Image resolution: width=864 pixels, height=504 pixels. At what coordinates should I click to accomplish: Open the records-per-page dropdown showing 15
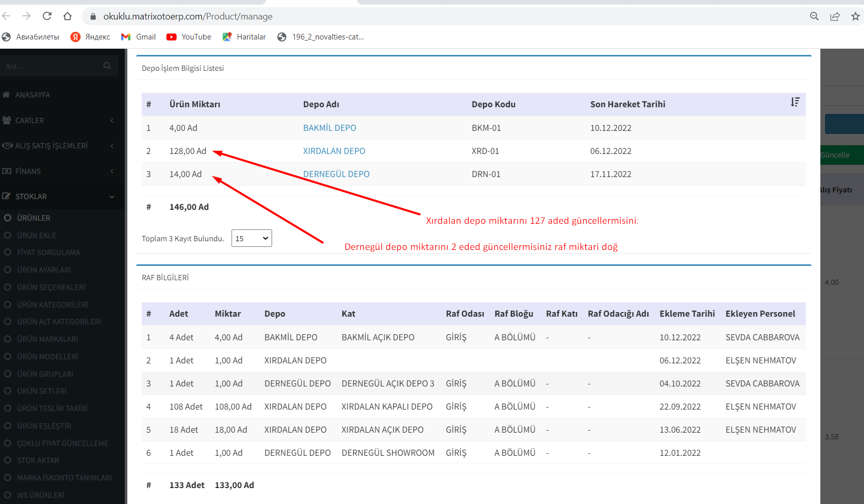(x=252, y=239)
